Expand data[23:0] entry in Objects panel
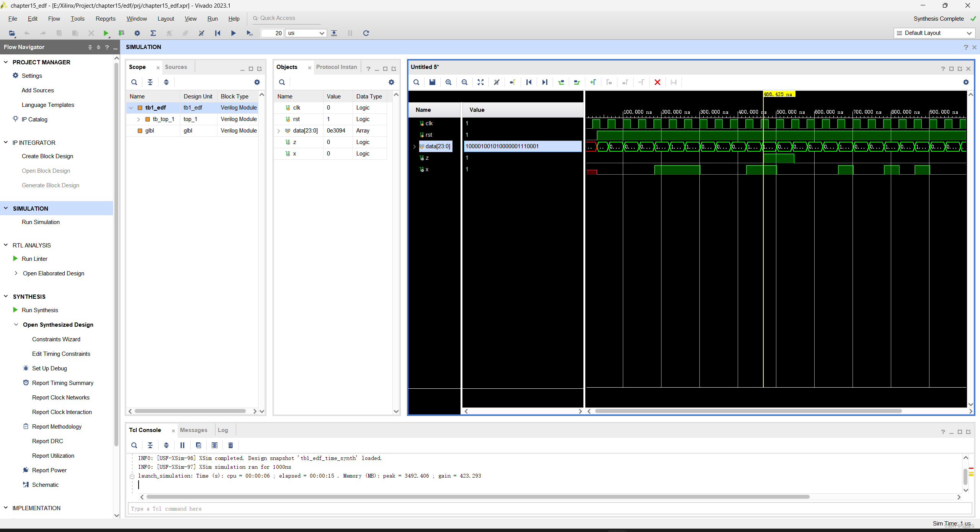 pyautogui.click(x=278, y=131)
